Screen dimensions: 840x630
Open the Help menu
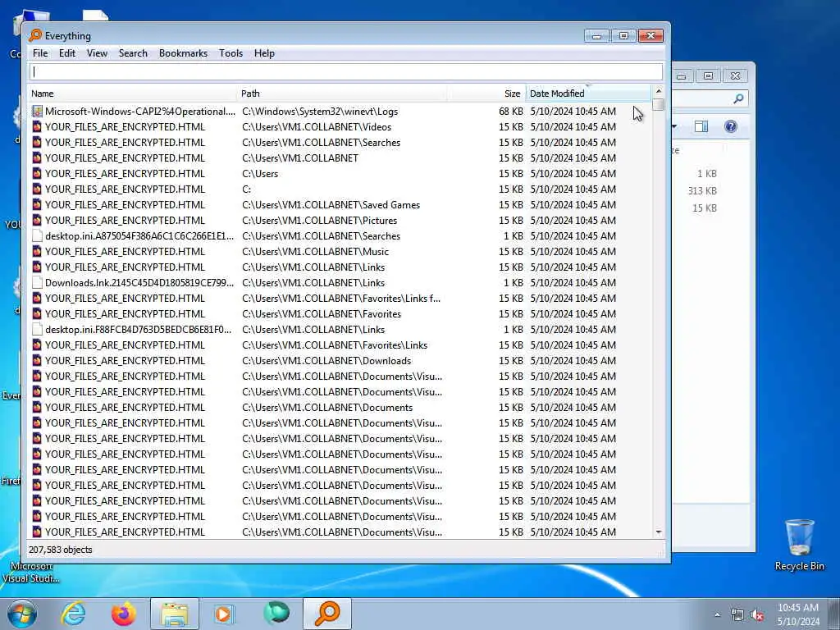point(264,53)
